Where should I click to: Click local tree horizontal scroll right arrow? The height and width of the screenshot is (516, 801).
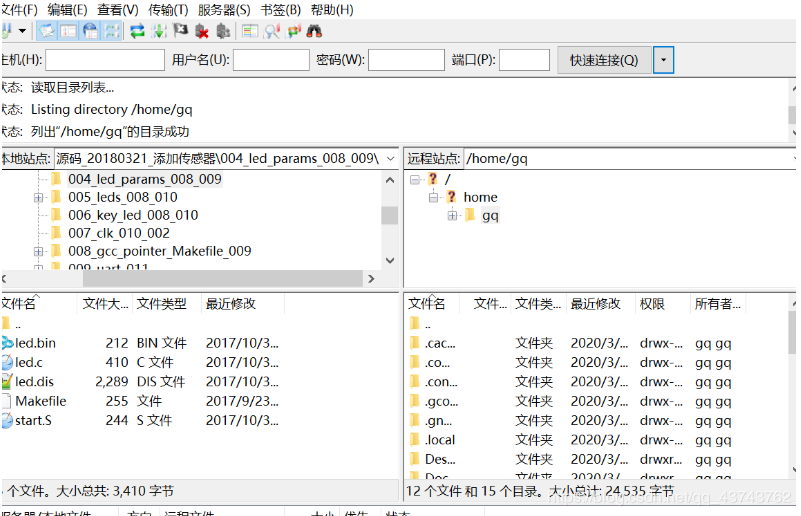(371, 278)
